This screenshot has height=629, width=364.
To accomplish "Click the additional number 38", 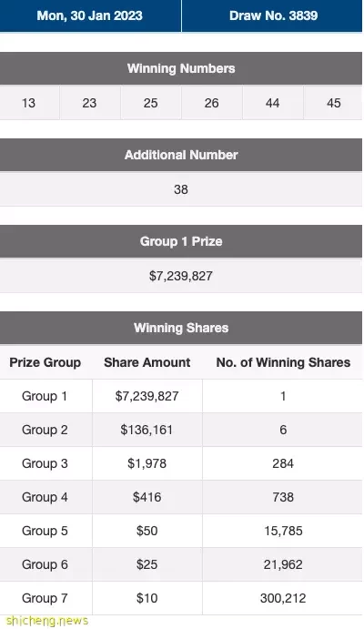I will tap(181, 189).
